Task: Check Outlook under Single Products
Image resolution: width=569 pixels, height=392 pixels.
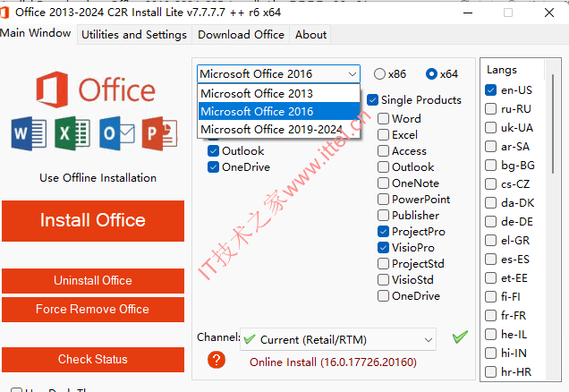Action: point(383,167)
